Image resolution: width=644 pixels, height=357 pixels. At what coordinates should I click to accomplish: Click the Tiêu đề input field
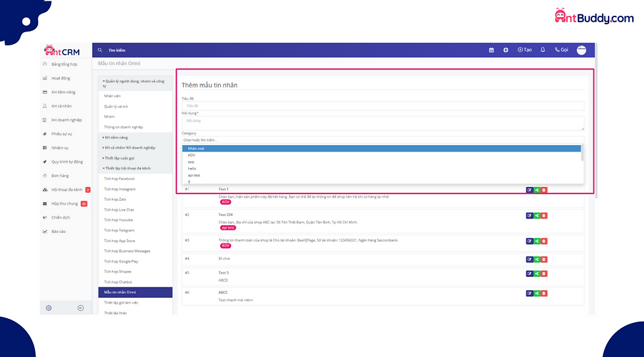click(x=382, y=106)
